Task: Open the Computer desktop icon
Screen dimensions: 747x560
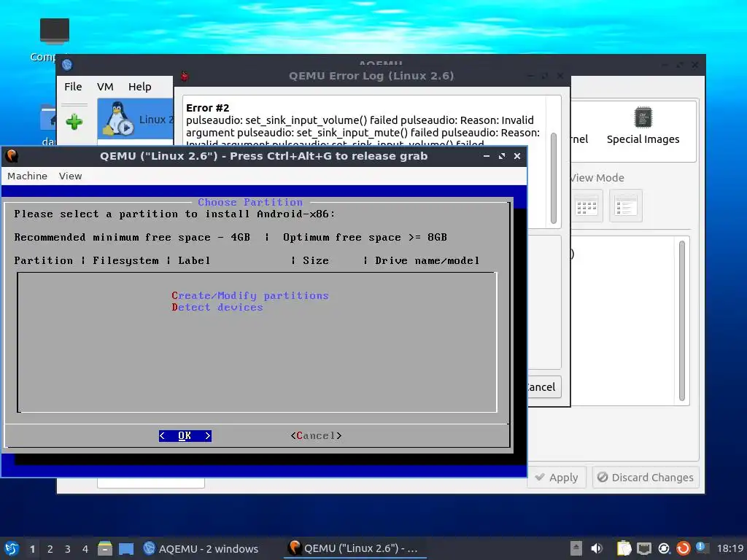Action: coord(54,31)
